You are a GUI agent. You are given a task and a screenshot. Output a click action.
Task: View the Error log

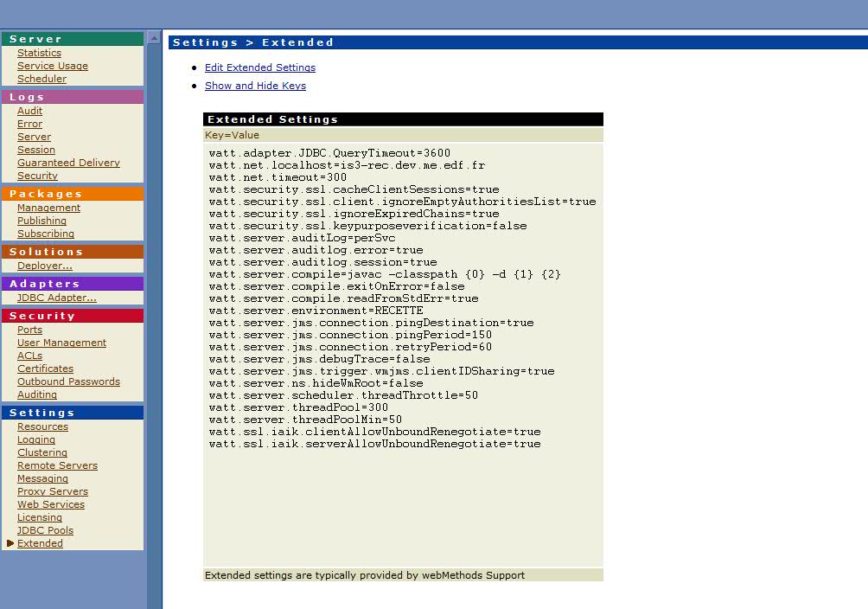[x=29, y=124]
